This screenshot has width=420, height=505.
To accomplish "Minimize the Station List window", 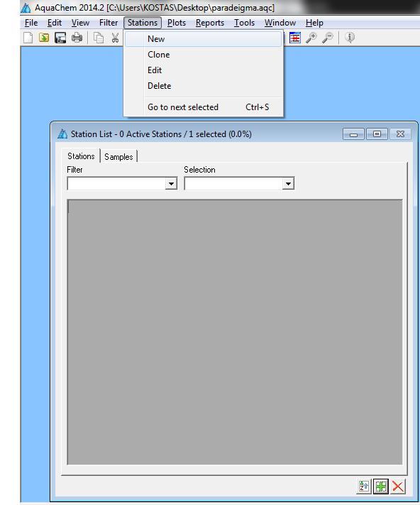I will pos(353,134).
